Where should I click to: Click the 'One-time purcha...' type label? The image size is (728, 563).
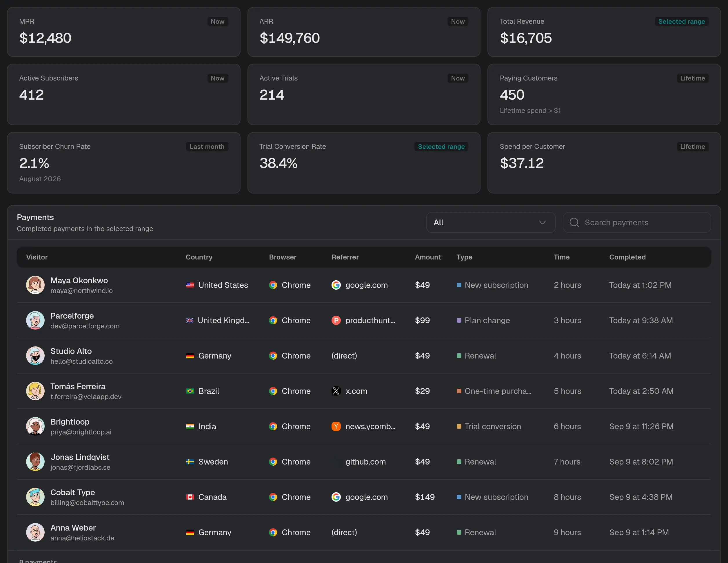[498, 391]
